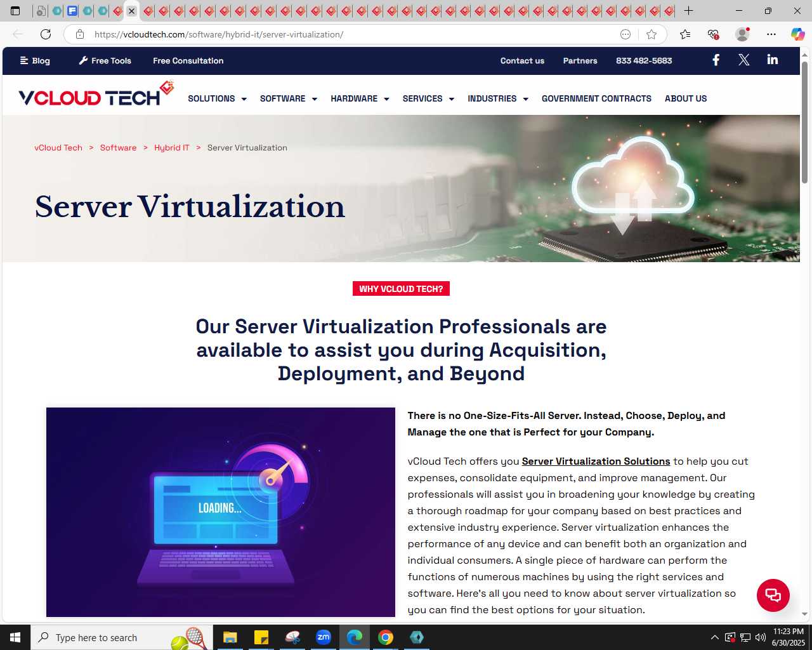Click the Hybrid IT breadcrumb link
Image resolution: width=812 pixels, height=650 pixels.
click(171, 147)
